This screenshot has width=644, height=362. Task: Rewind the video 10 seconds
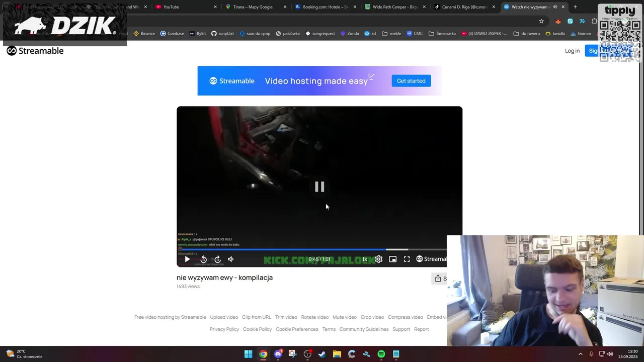click(203, 259)
